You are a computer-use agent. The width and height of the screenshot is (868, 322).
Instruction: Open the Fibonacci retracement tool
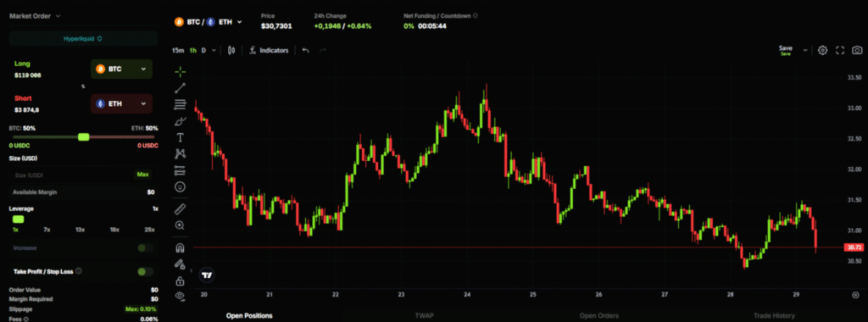(x=180, y=104)
